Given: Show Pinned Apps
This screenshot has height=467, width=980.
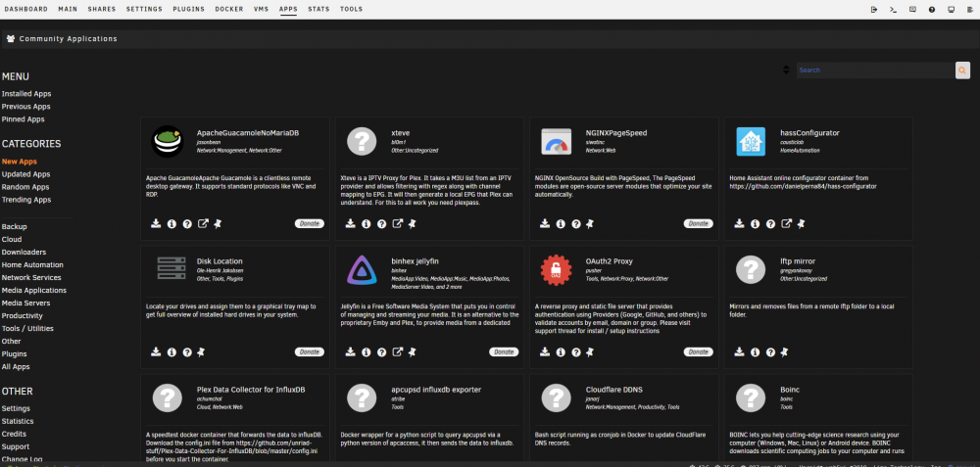Looking at the screenshot, I should click(24, 119).
